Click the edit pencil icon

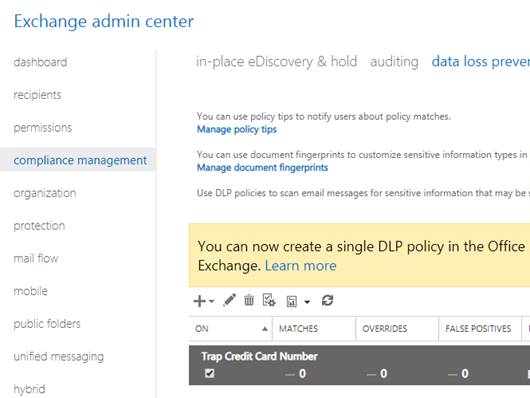(230, 300)
